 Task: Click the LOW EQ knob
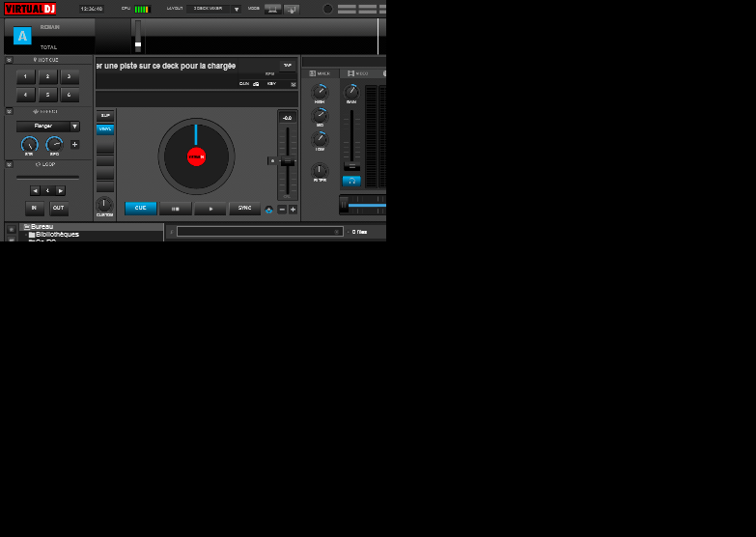tap(320, 139)
